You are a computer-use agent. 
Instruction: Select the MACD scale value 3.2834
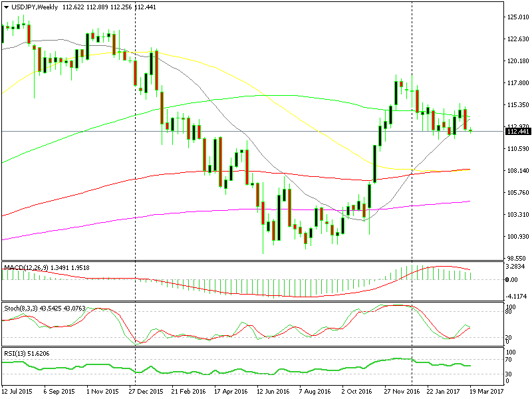point(515,267)
